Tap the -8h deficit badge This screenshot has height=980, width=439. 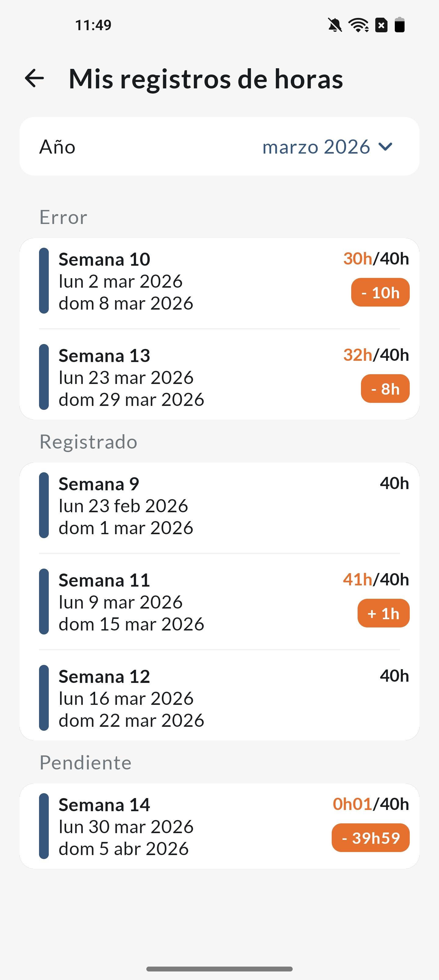click(x=385, y=389)
